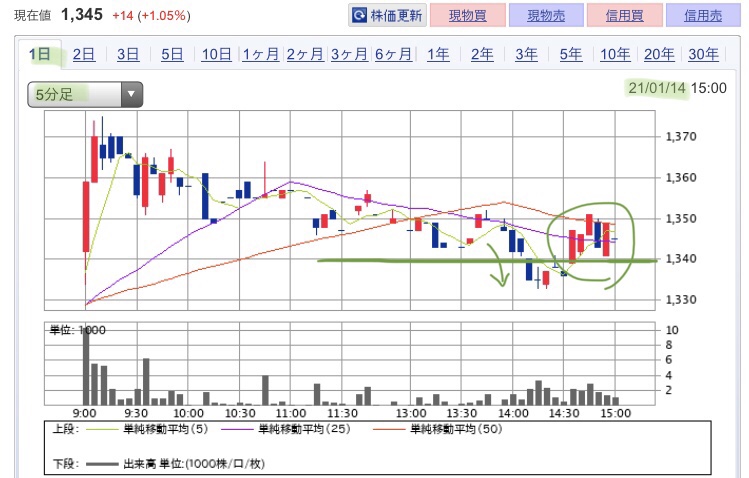The image size is (749, 478).
Task: Switch to the 10日 period
Action: pyautogui.click(x=216, y=54)
